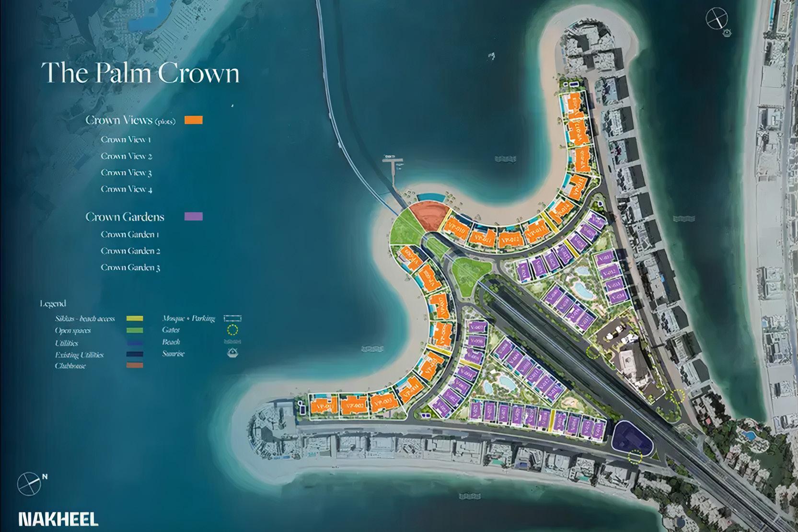Click the title 'The Palm Crown'
The width and height of the screenshot is (798, 532).
140,73
